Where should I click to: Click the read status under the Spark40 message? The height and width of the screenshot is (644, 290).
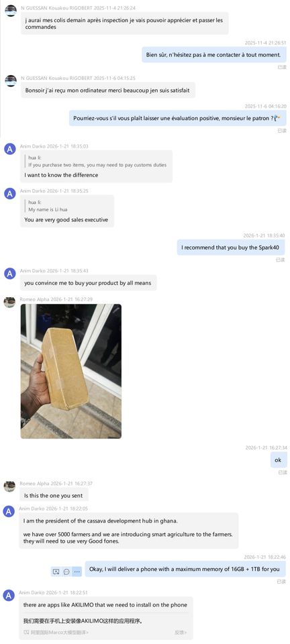tap(281, 260)
